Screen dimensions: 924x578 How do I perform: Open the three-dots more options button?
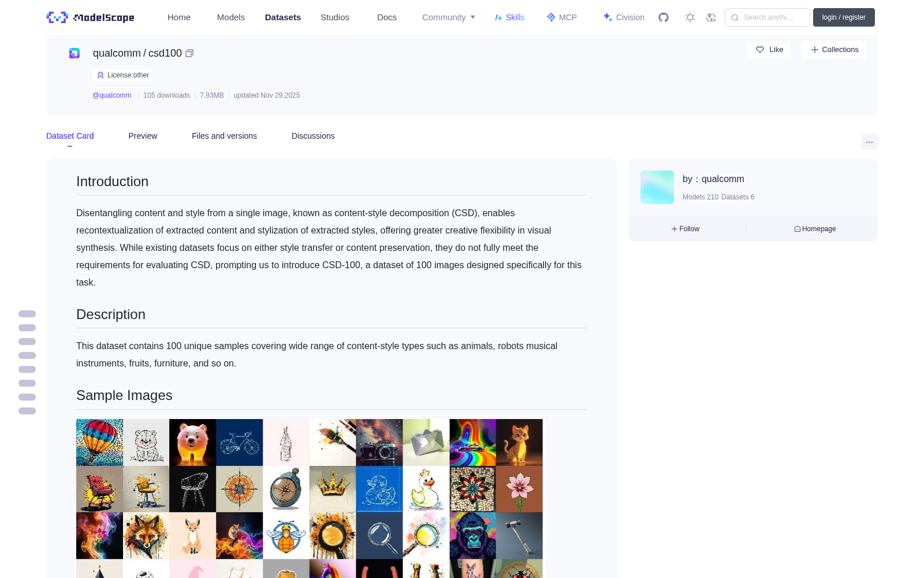point(869,142)
